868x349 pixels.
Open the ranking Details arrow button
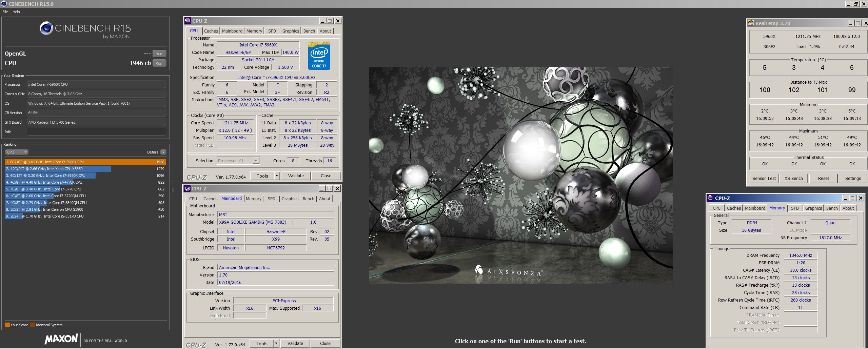pyautogui.click(x=163, y=152)
